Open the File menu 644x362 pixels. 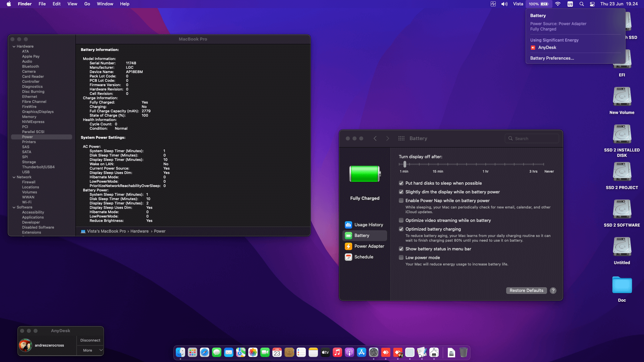pos(42,4)
